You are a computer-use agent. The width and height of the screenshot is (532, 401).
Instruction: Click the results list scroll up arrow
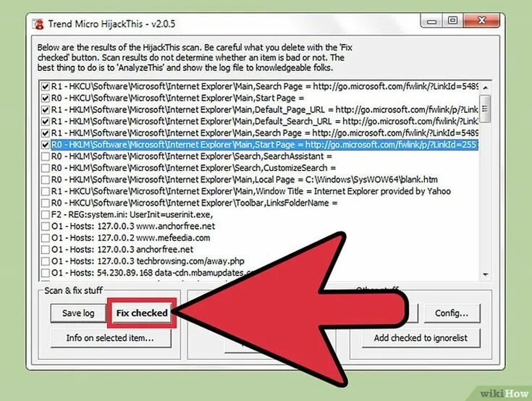(x=486, y=88)
